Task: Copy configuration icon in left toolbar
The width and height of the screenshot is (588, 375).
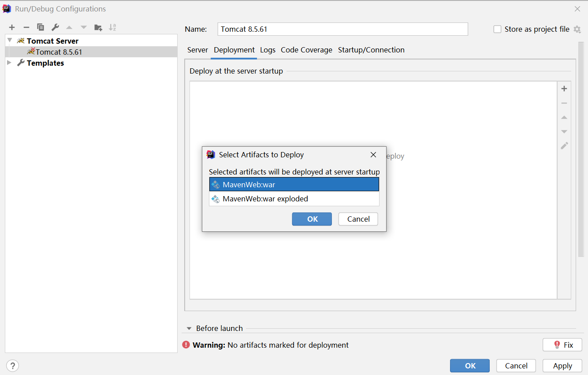Action: 41,27
